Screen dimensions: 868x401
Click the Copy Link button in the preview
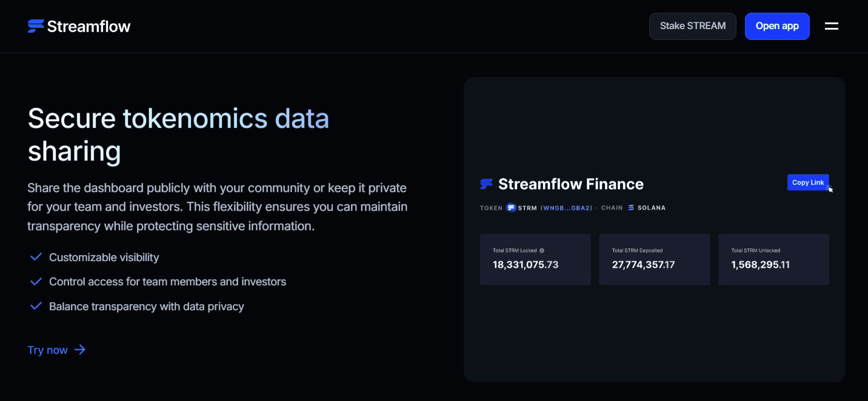(808, 182)
